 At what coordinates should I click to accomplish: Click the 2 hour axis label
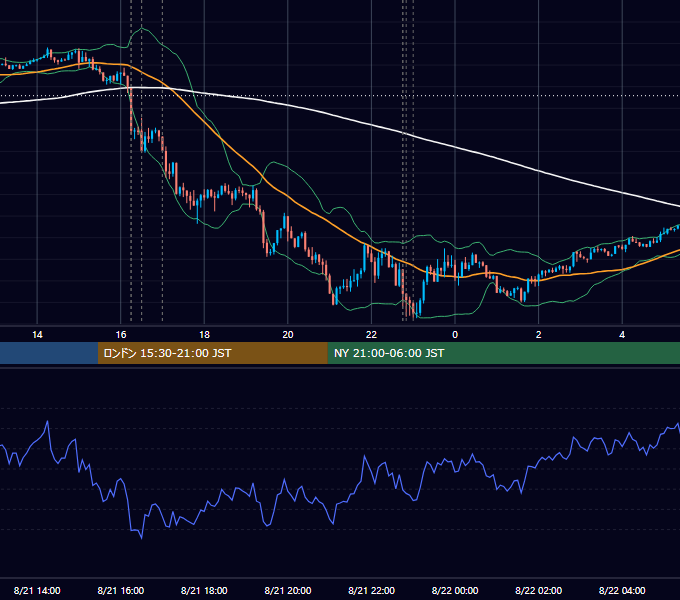[x=539, y=335]
